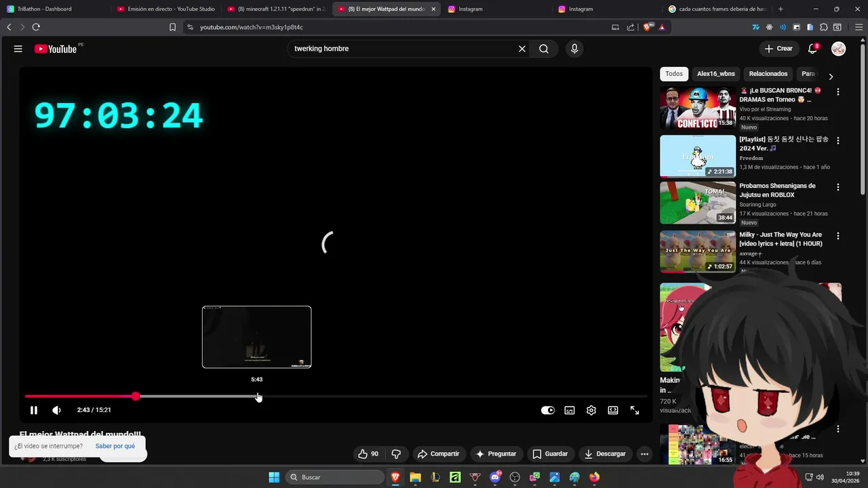Select the Relacionados filter chip

(x=768, y=74)
